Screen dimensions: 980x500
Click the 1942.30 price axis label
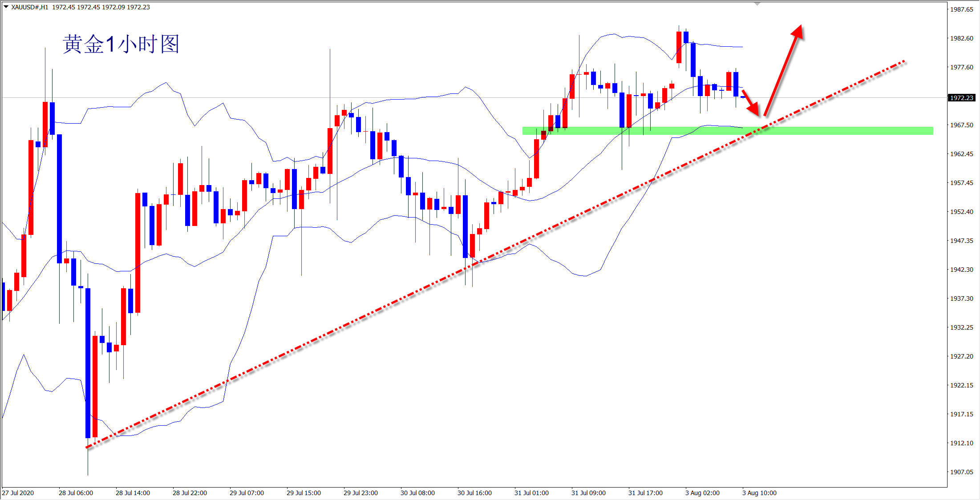click(962, 270)
